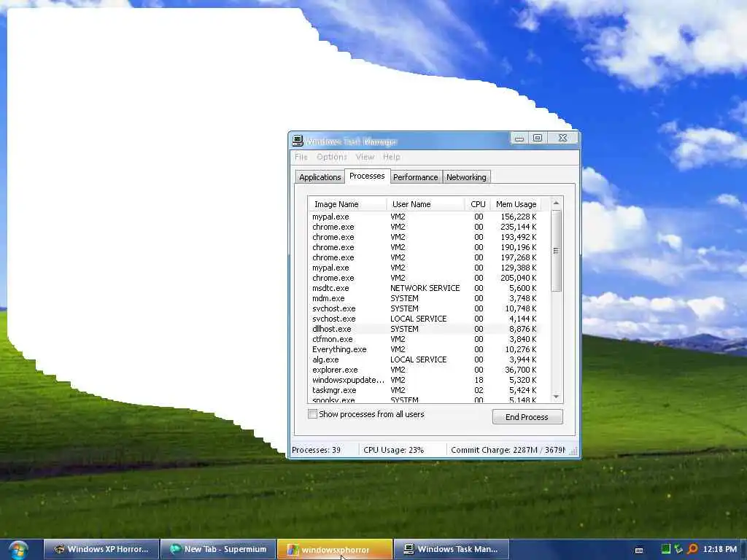The width and height of the screenshot is (747, 560).
Task: Sort by the User Name column header
Action: click(426, 204)
